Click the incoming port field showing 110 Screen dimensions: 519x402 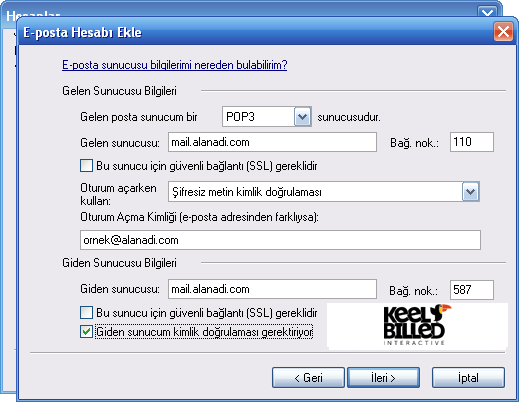click(472, 142)
